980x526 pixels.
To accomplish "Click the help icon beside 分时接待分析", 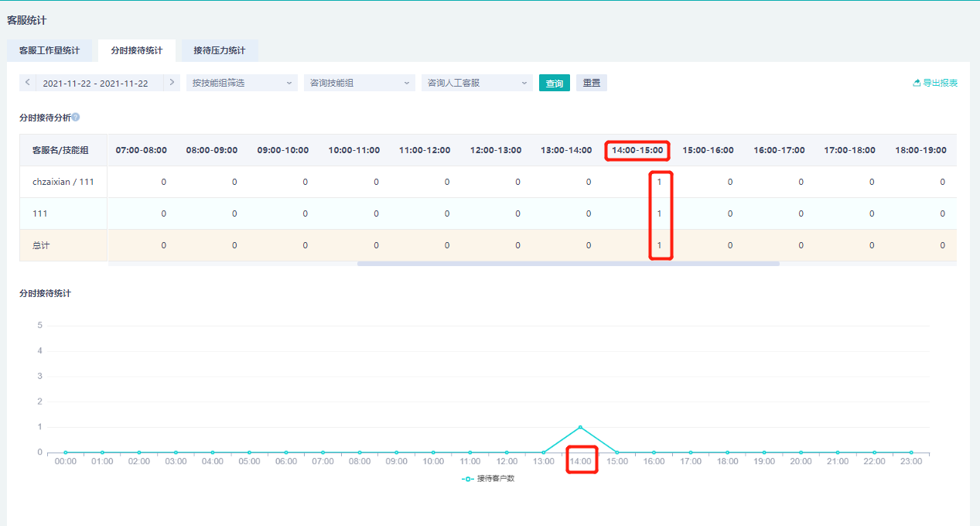I will (76, 118).
